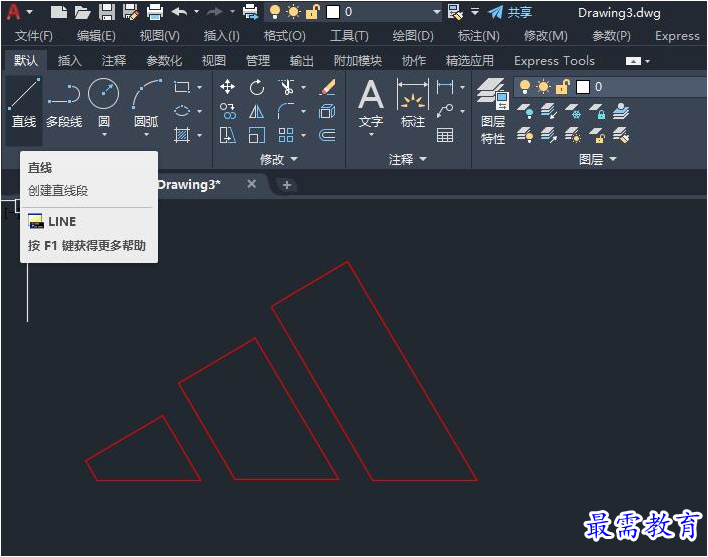Viewport: 708px width, 557px height.
Task: Add new drawing tab with plus
Action: (286, 185)
